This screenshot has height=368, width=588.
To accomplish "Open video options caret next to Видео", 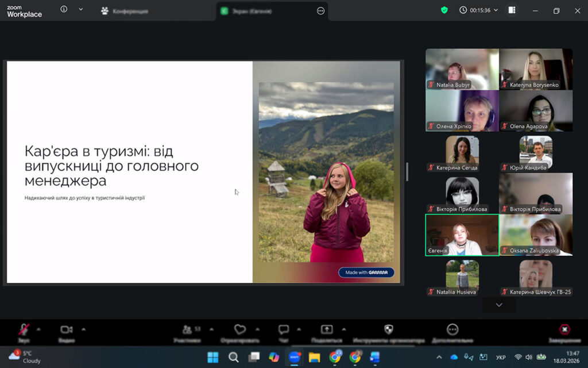I will pos(83,329).
